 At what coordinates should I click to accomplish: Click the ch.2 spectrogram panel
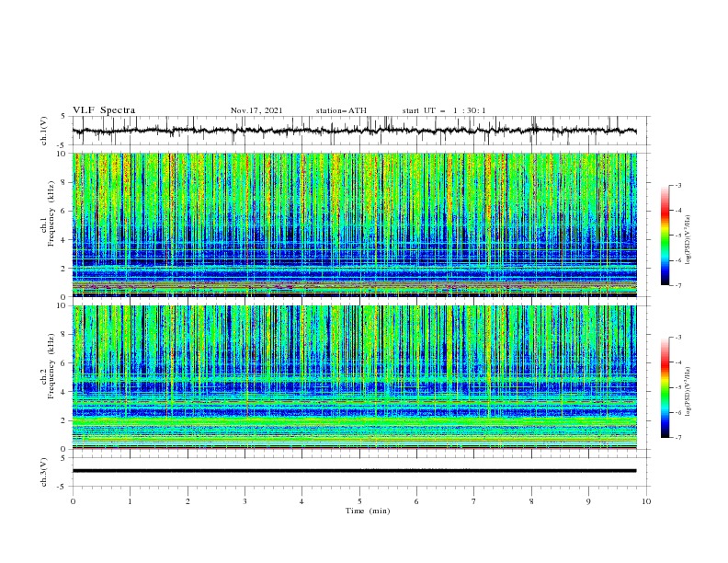354,377
